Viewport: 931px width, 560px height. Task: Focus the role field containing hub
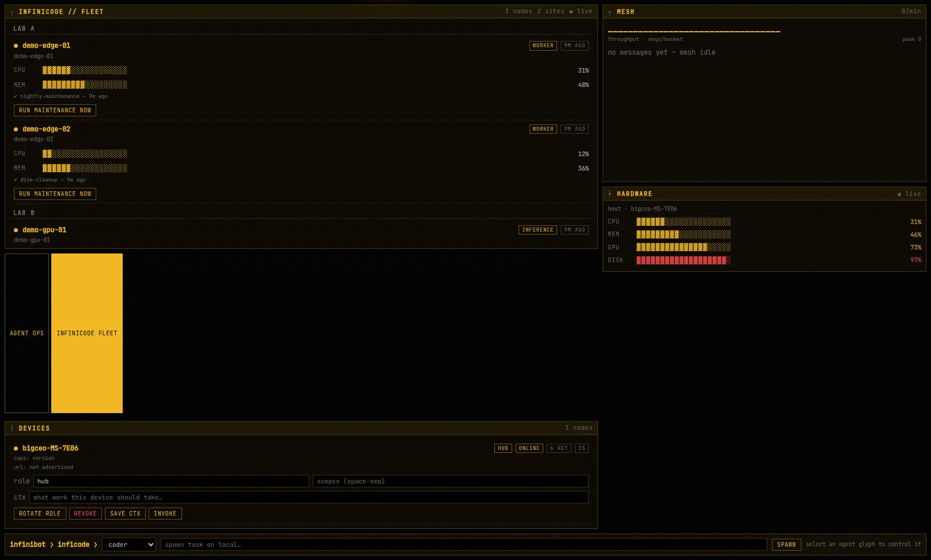point(171,481)
